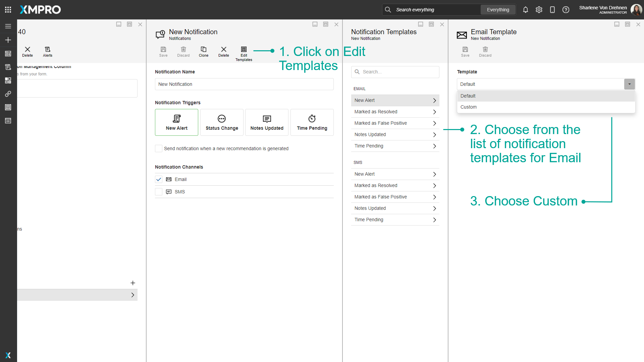Clone the notification using the Clone icon
The width and height of the screenshot is (644, 362).
(x=204, y=50)
